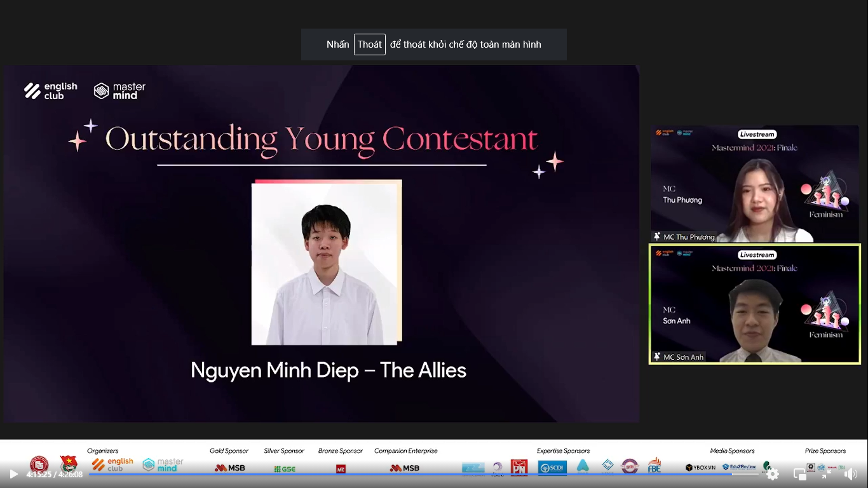Click the Livestream badge on Thu Phương's tile

point(757,134)
